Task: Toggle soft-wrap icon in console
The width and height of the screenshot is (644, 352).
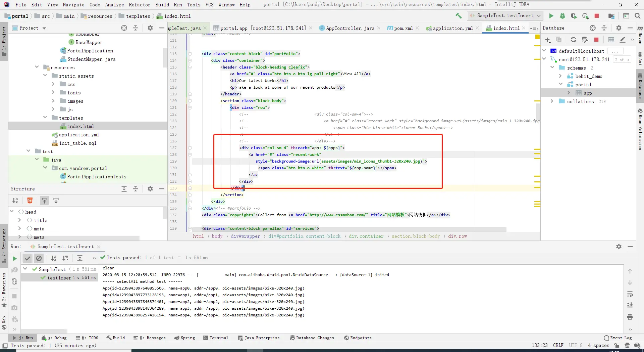Action: (x=630, y=294)
